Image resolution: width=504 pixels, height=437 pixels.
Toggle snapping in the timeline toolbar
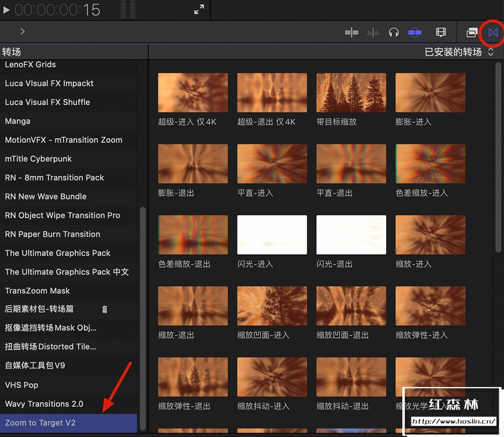click(x=415, y=33)
